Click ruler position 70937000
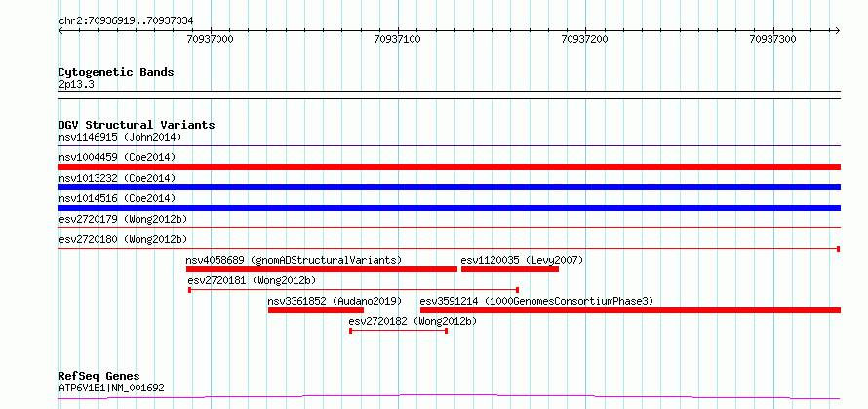 tap(211, 39)
